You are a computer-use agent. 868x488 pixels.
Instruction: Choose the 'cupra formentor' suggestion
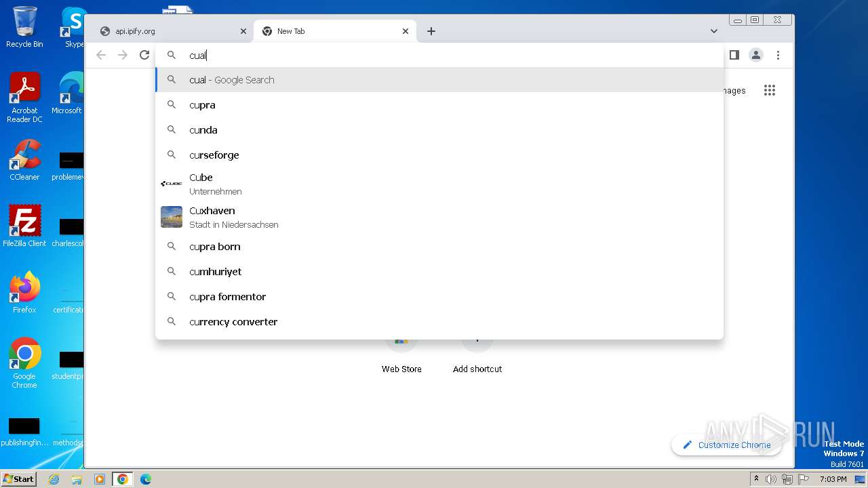click(x=439, y=297)
